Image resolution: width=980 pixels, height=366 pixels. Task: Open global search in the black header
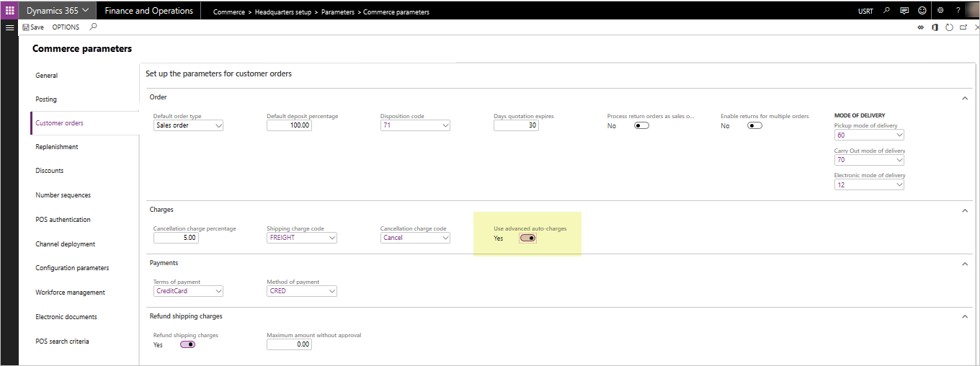(886, 11)
